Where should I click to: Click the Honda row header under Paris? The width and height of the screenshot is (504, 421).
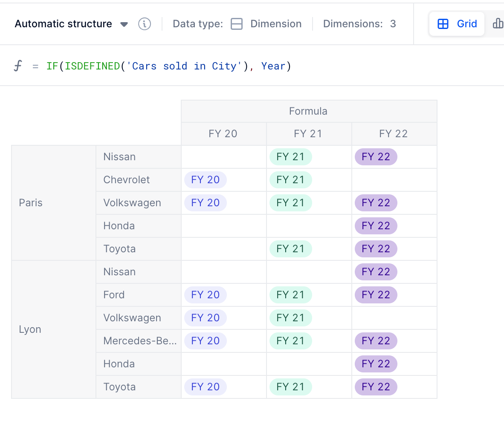(x=139, y=226)
